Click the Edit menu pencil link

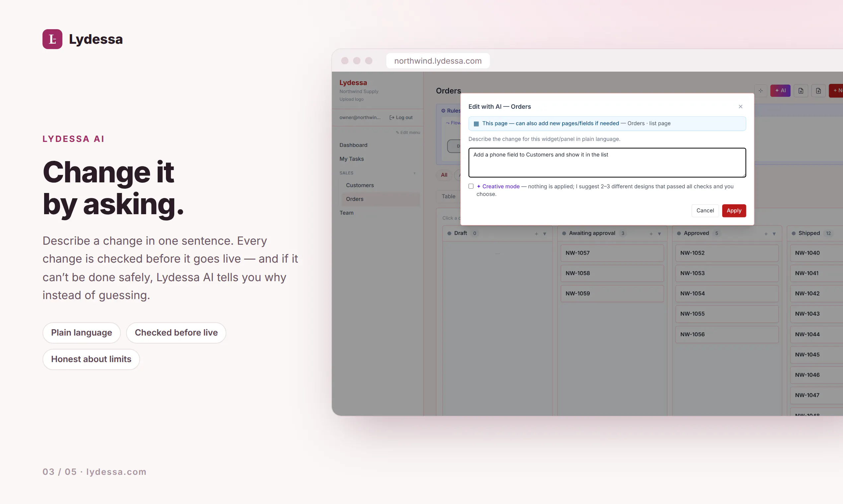coord(408,132)
